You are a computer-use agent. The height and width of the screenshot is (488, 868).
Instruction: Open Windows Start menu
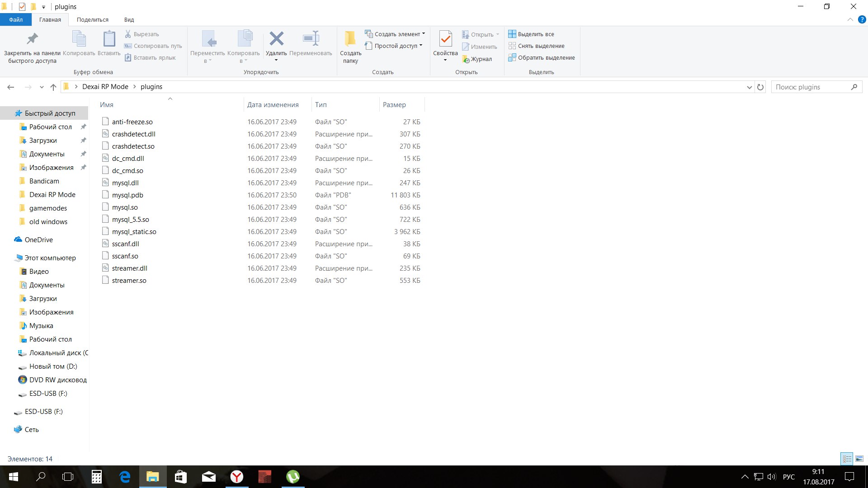click(x=14, y=477)
